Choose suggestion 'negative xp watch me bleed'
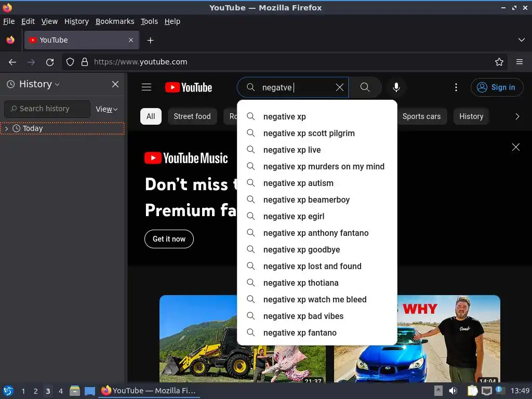 click(317, 300)
